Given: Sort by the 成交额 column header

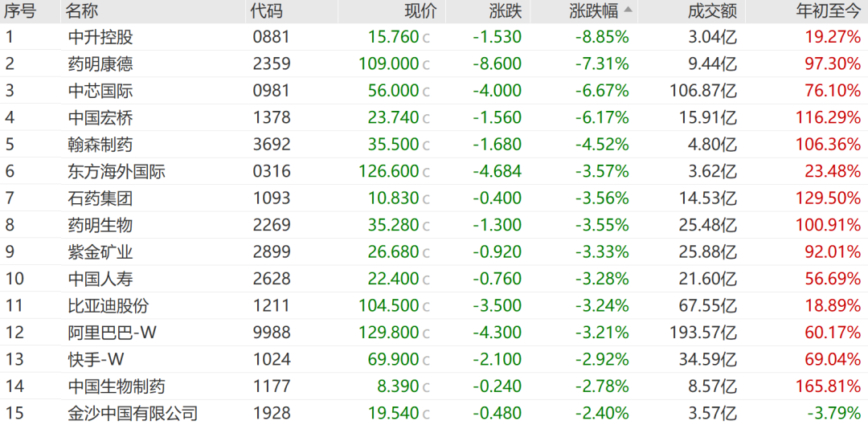Looking at the screenshot, I should [713, 11].
